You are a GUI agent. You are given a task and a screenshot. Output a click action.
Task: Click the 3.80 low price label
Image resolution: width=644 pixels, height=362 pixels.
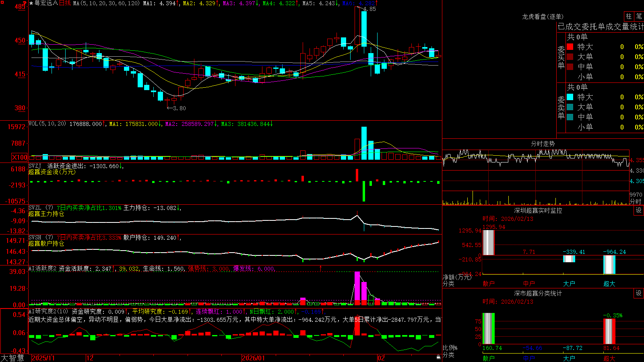point(179,108)
